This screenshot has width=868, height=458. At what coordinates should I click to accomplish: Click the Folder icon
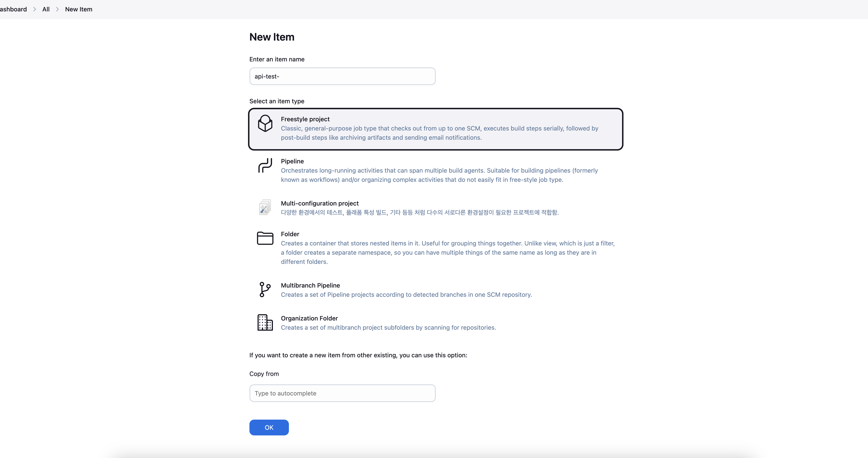(x=265, y=238)
